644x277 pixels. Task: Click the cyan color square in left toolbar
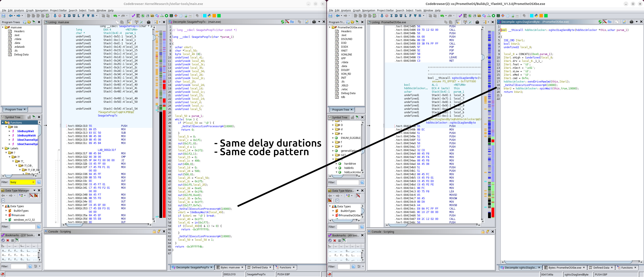[205, 16]
